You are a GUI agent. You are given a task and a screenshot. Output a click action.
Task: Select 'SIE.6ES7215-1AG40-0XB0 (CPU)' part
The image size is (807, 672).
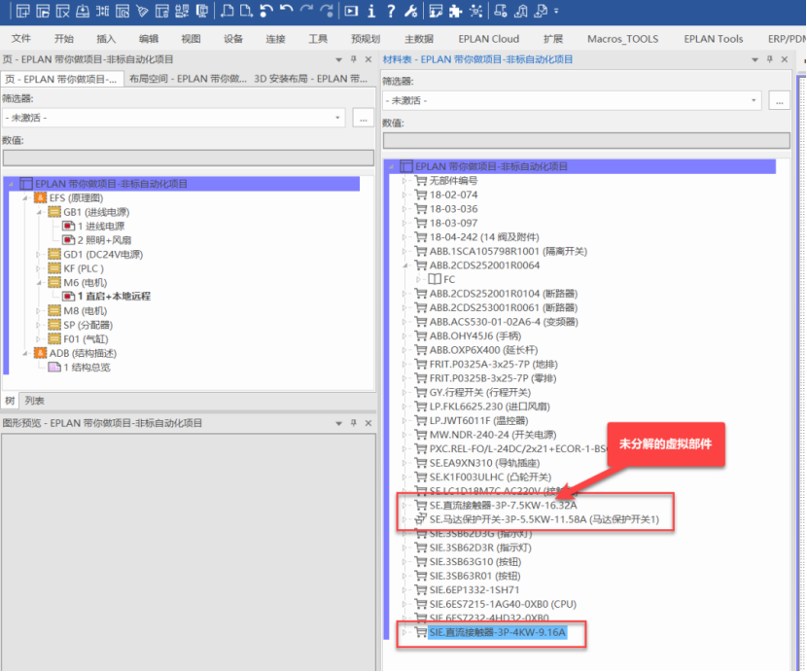[503, 604]
